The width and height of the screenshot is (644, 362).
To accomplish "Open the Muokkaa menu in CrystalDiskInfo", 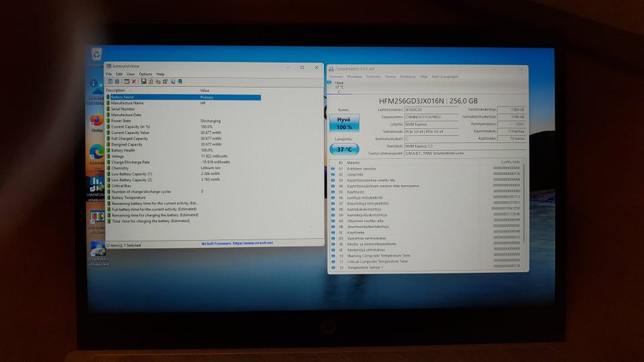I will (x=354, y=76).
